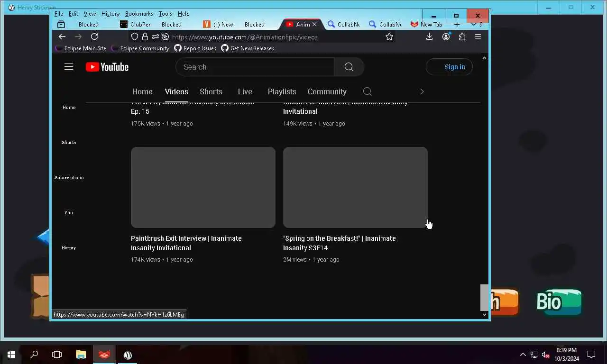Open History in the YouTube sidebar
Screen dimensions: 607x364
pos(69,247)
